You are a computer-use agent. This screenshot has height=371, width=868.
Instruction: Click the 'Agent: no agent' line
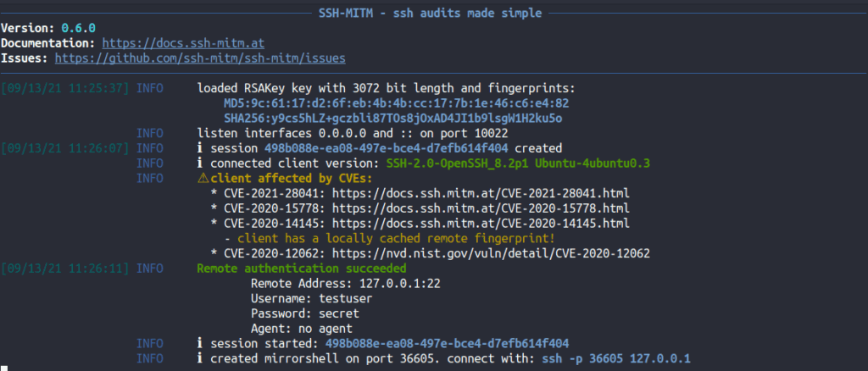(x=302, y=329)
